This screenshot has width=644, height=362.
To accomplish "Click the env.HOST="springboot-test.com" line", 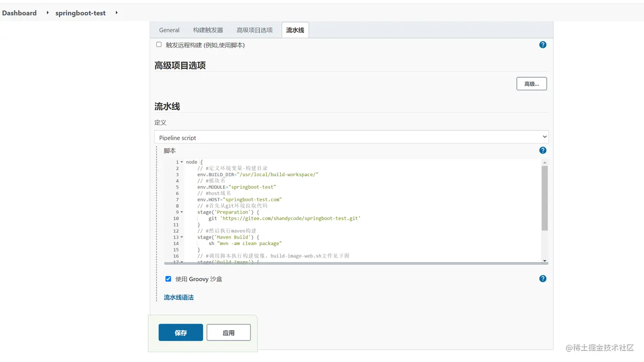I will 239,200.
